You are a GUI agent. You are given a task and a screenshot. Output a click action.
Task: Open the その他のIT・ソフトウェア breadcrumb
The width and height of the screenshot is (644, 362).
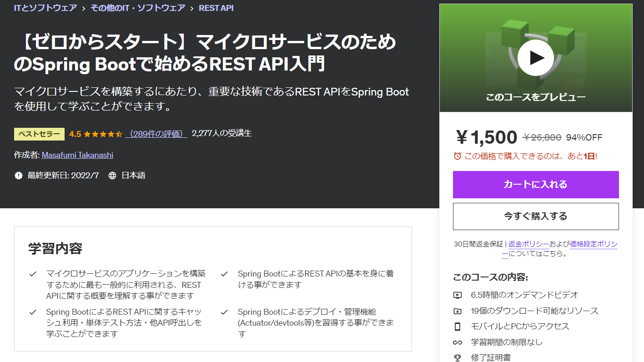pyautogui.click(x=138, y=8)
